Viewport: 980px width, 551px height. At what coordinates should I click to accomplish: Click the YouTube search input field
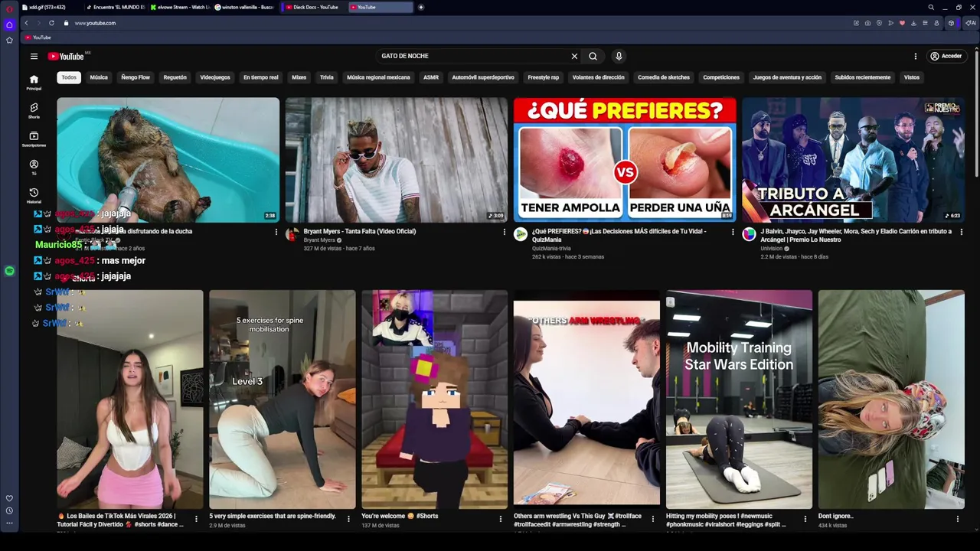[473, 56]
